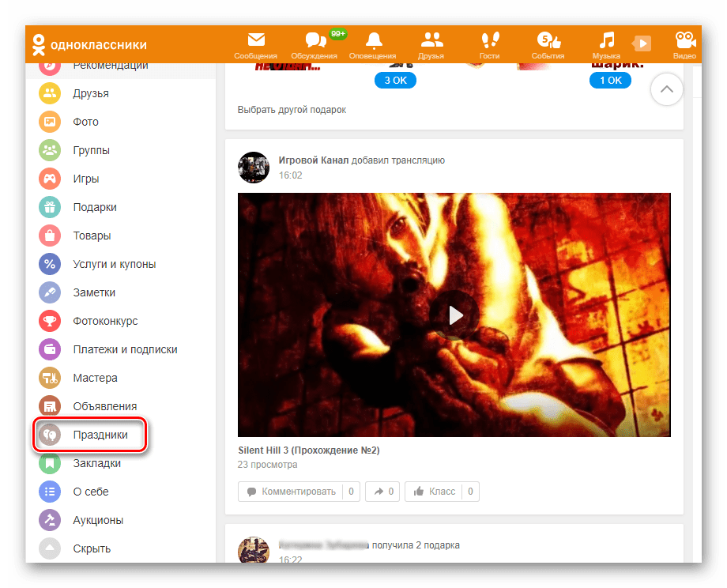Click the music player play icon

point(642,43)
